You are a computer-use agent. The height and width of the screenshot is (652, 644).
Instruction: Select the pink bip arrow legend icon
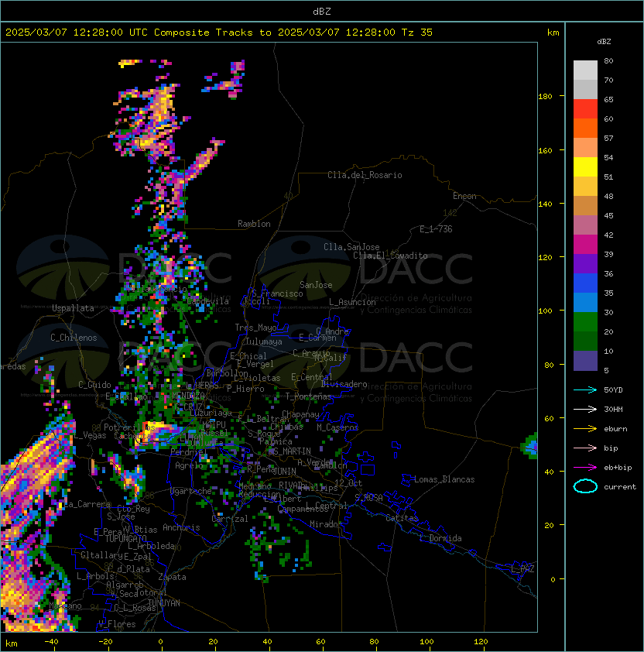click(585, 448)
